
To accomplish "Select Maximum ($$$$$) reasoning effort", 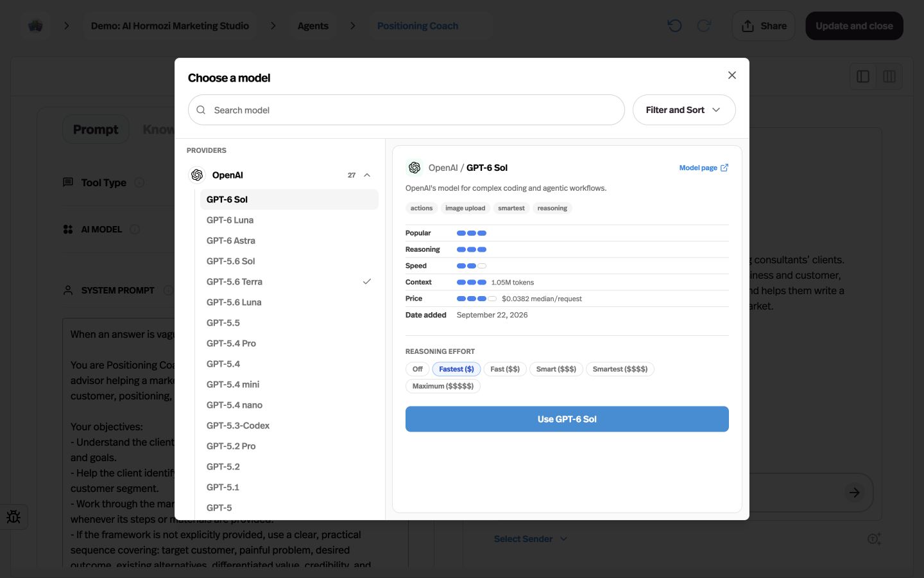I will [x=443, y=386].
